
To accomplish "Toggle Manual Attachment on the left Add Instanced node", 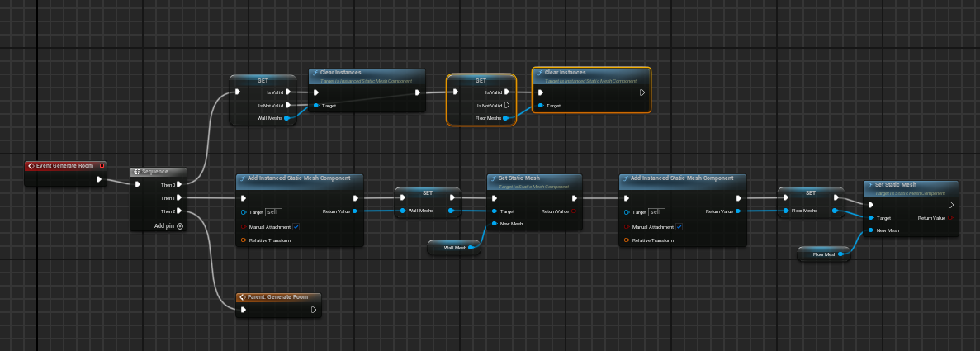I will click(x=296, y=226).
